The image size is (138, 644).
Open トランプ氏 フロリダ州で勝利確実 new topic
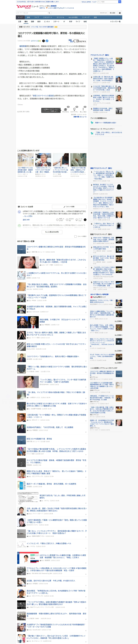42,27
